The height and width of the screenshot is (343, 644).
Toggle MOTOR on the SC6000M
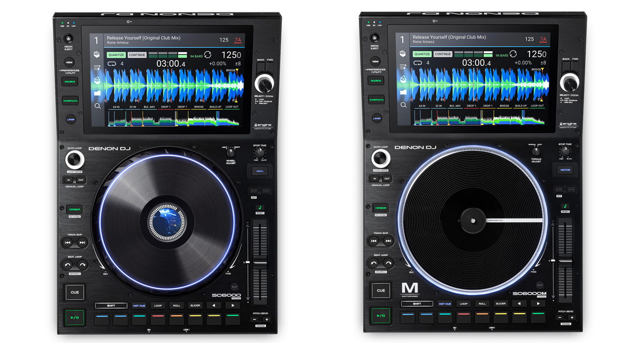(x=565, y=170)
